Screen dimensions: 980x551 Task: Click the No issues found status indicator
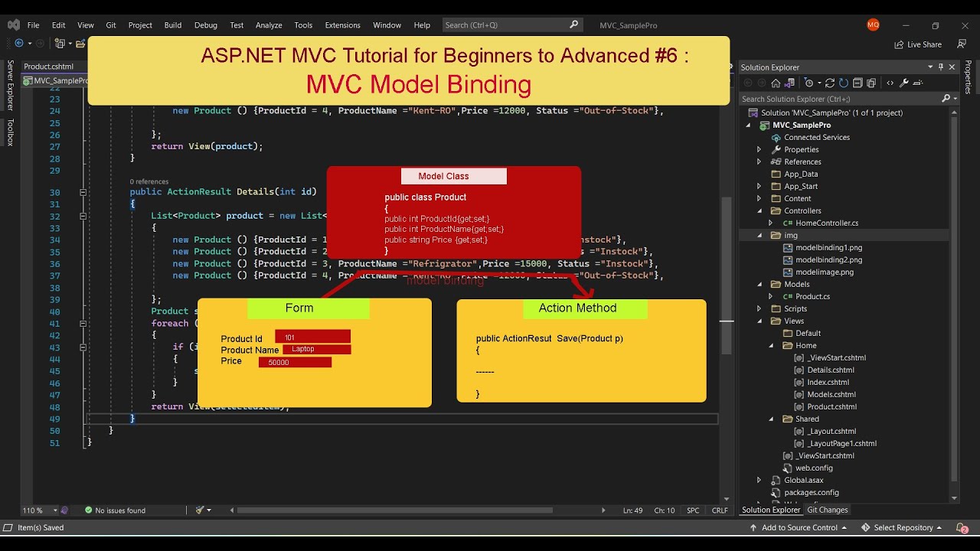(115, 510)
